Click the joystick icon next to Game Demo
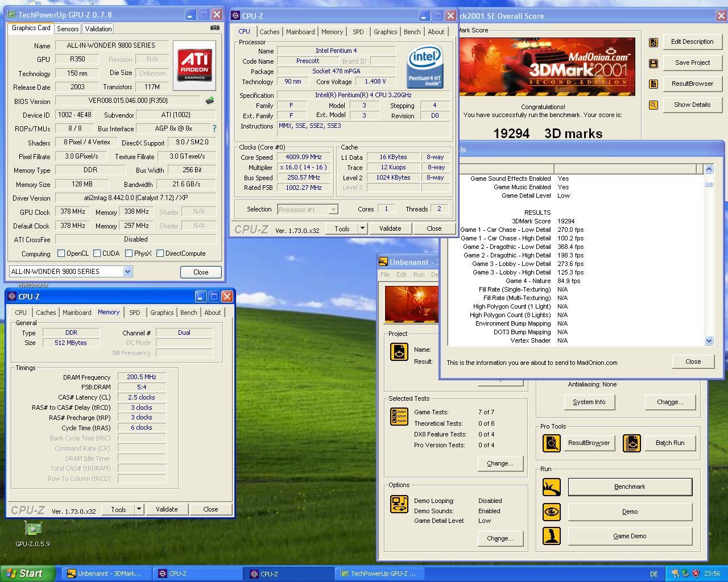Image resolution: width=728 pixels, height=582 pixels. [551, 536]
